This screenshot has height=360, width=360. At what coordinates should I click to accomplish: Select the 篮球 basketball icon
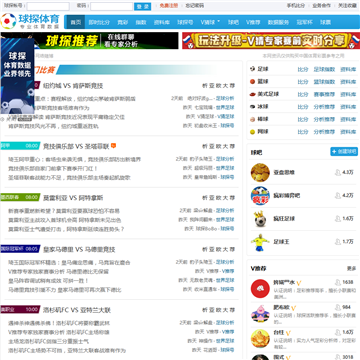[252, 81]
